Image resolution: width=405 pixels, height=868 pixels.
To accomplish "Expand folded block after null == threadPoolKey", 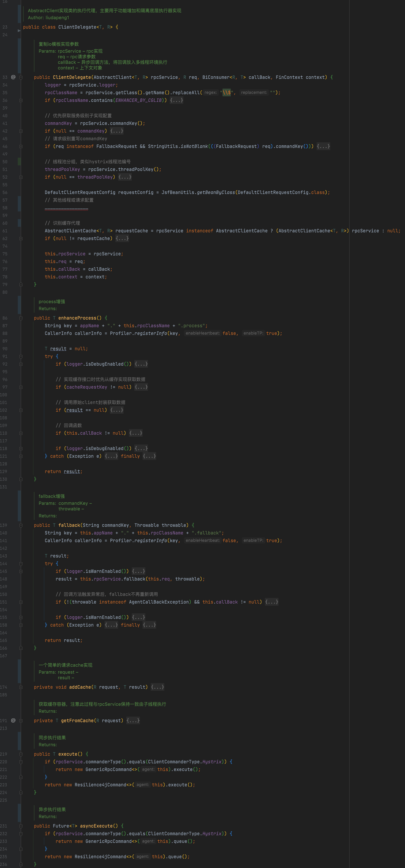I will point(125,177).
